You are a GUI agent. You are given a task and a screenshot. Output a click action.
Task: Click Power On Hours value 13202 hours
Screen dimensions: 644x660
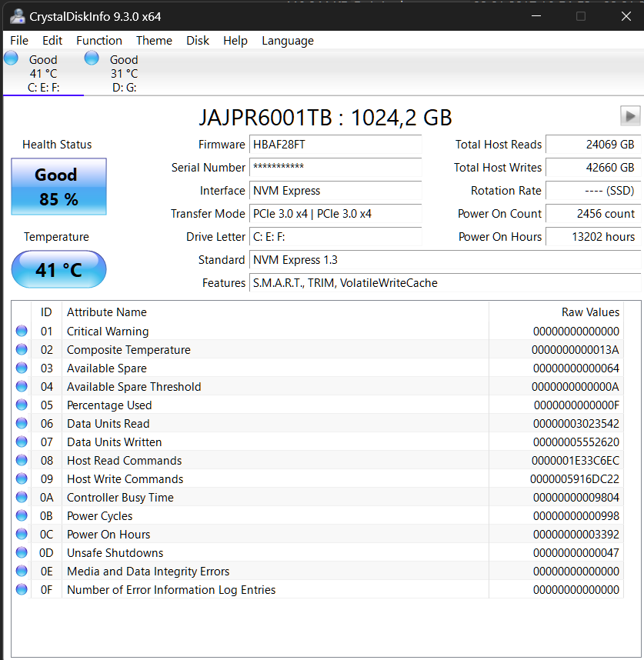pyautogui.click(x=593, y=237)
